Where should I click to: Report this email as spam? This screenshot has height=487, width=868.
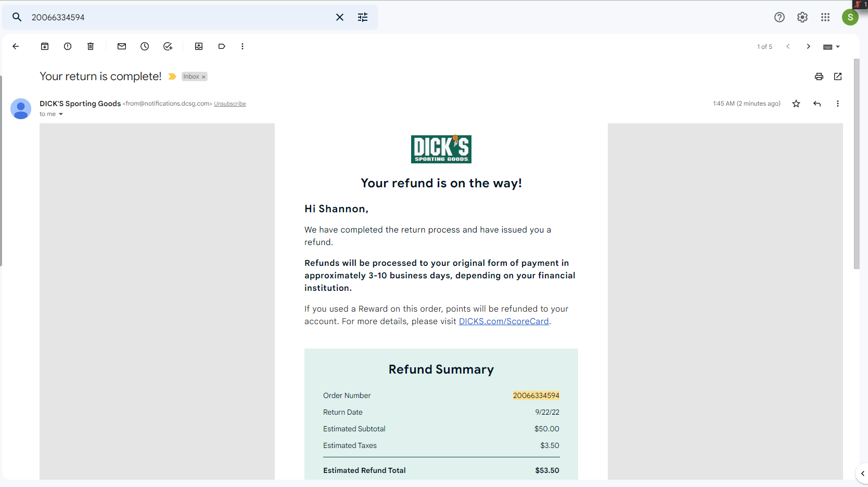click(68, 46)
